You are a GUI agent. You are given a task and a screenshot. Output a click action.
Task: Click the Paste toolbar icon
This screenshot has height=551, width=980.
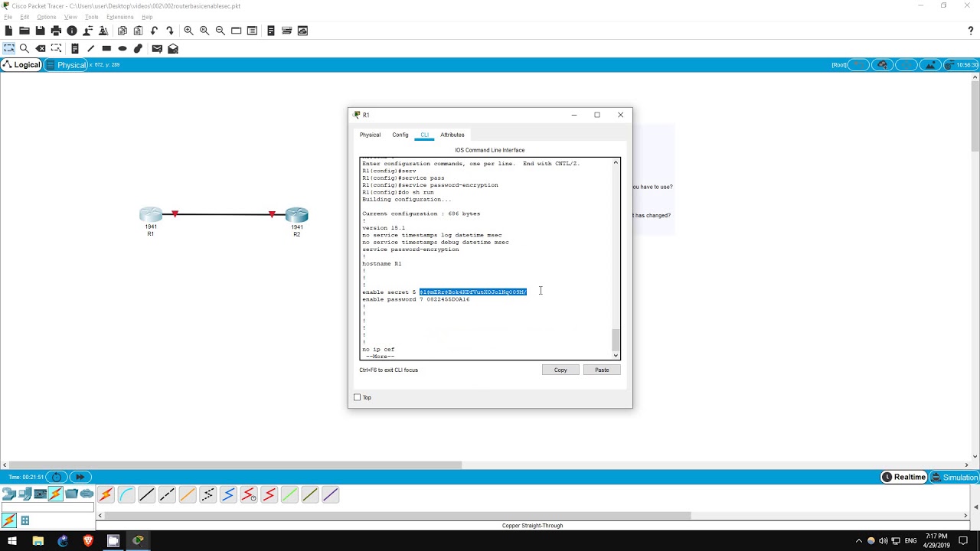138,31
